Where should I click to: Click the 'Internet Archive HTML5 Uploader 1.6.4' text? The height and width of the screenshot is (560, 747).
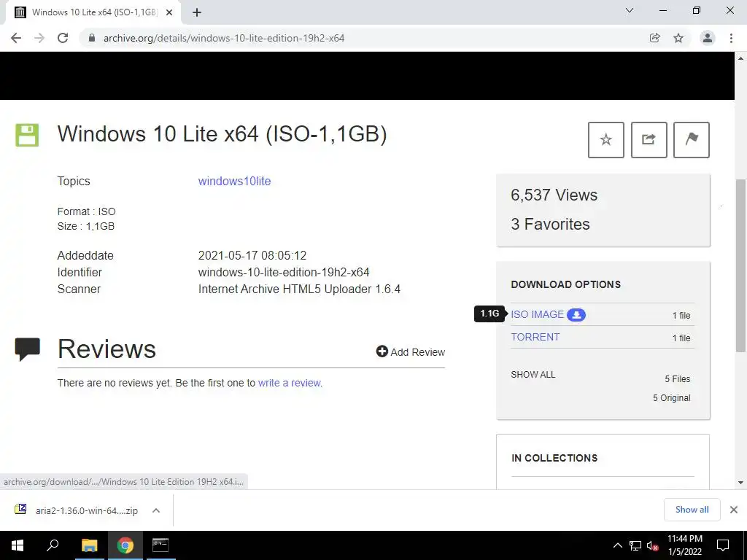tap(299, 289)
